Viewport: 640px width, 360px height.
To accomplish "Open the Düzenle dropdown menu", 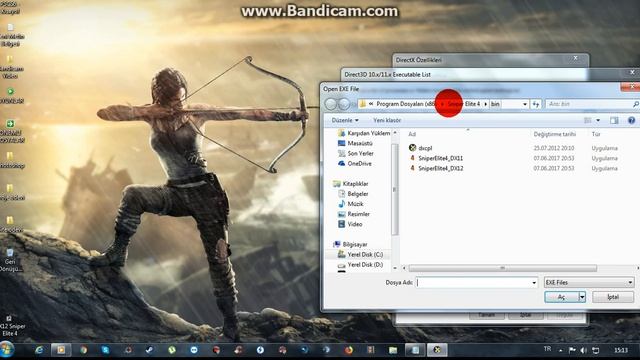I will pyautogui.click(x=345, y=120).
